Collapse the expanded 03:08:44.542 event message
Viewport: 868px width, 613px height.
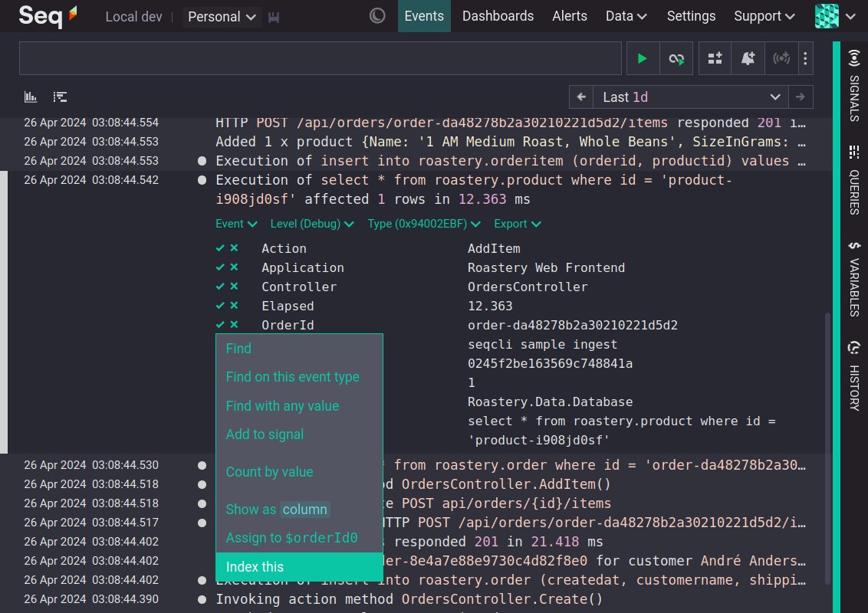[x=474, y=189]
